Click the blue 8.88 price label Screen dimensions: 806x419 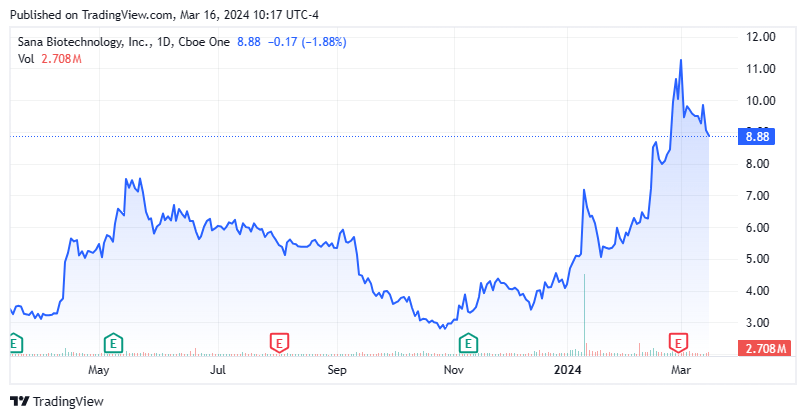756,137
